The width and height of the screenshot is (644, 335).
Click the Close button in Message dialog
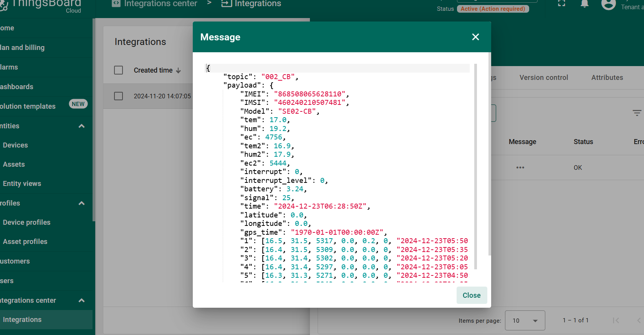472,295
